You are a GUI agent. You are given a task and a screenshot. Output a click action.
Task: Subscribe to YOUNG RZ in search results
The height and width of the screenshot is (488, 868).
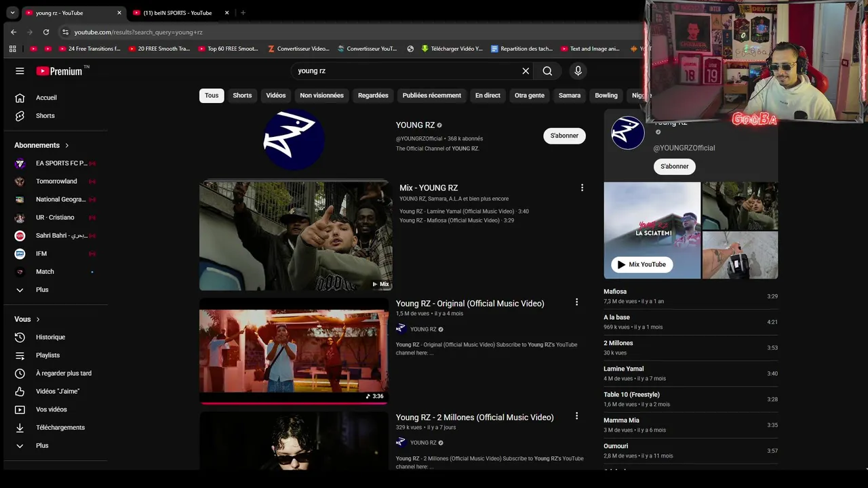(564, 136)
